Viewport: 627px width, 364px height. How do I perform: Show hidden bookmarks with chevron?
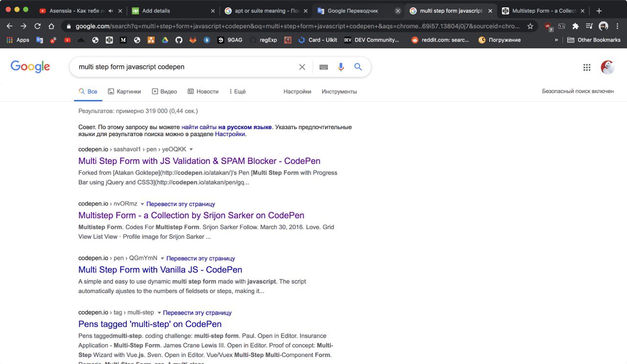tap(556, 40)
